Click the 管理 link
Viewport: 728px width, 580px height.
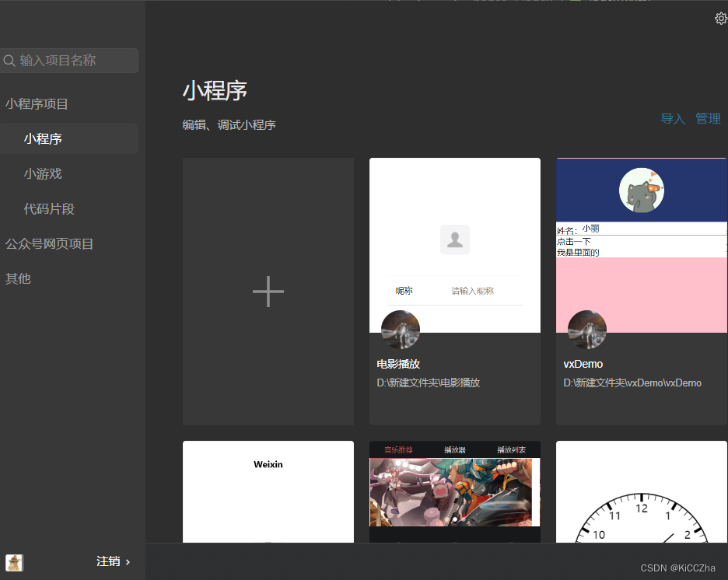(x=708, y=119)
